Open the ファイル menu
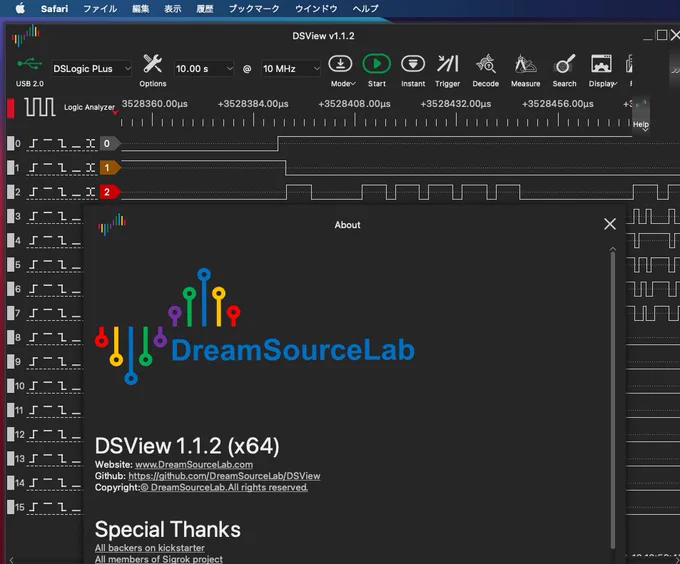Image resolution: width=680 pixels, height=564 pixels. 100,8
